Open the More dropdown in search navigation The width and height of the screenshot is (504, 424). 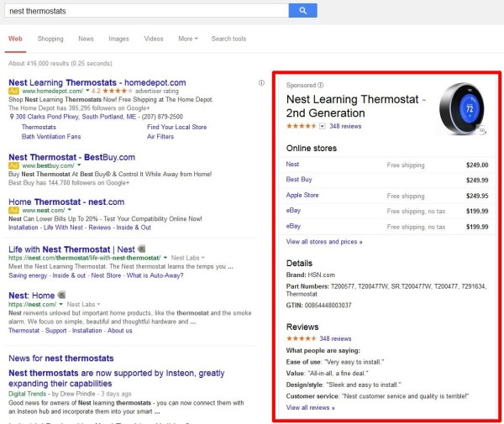[187, 39]
